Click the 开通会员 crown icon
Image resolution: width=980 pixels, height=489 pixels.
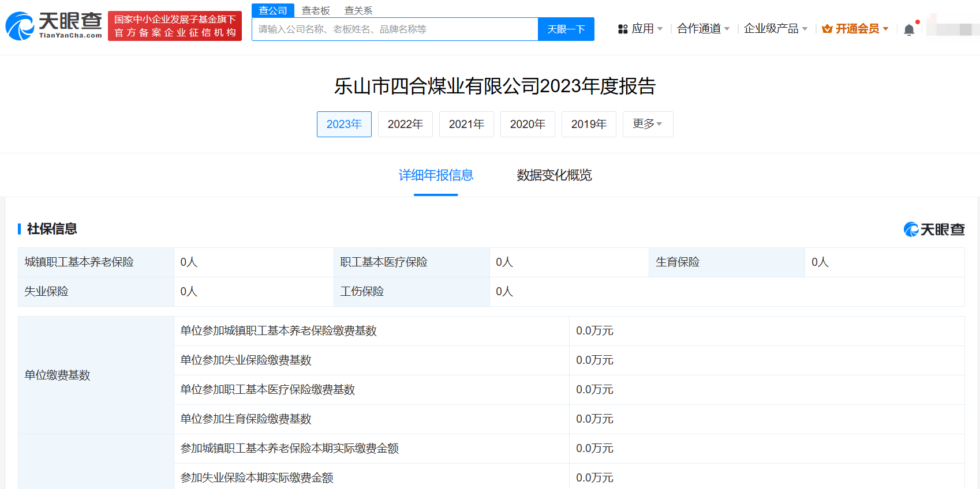[827, 29]
